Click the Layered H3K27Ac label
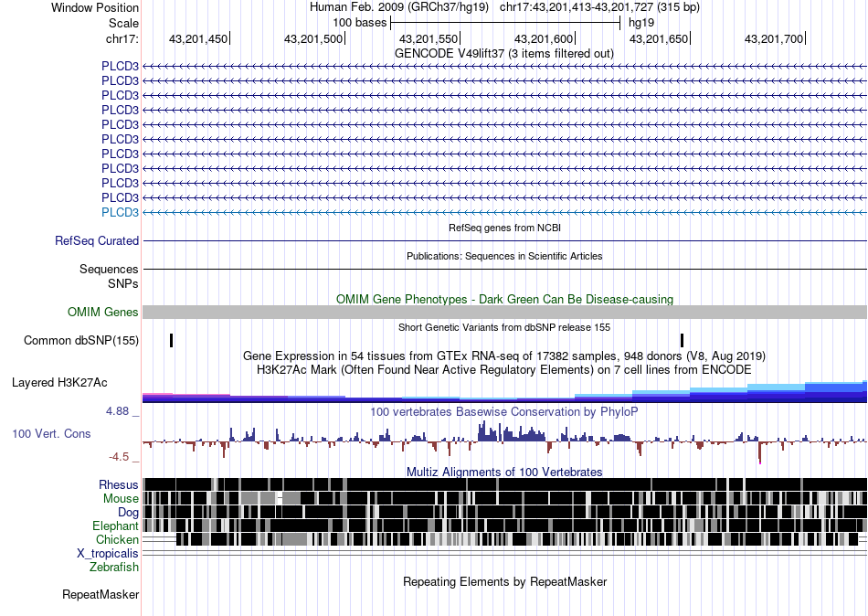The width and height of the screenshot is (868, 616). pos(59,382)
